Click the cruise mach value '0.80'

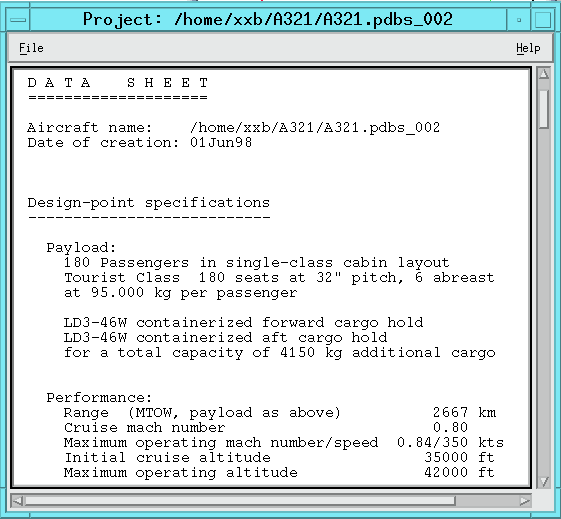click(x=450, y=428)
